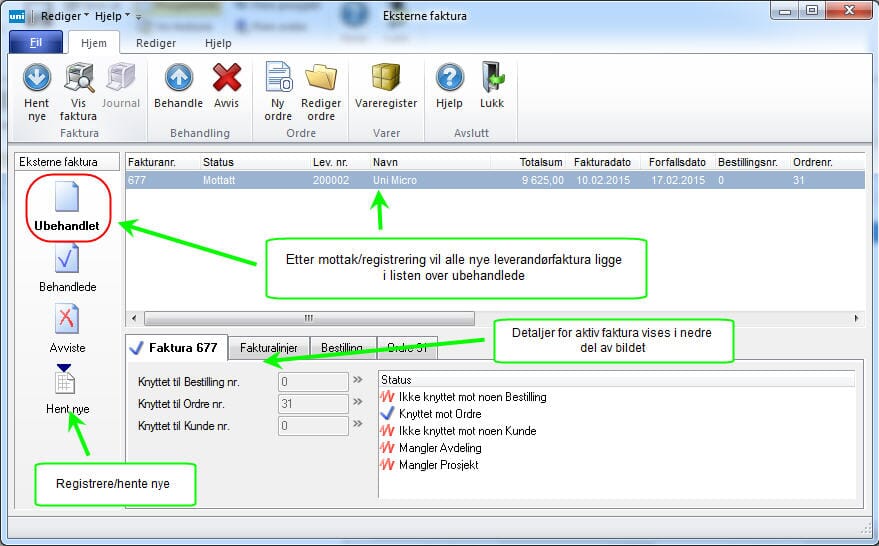Click the arrow beside Knyttet til Ordre nr.
The image size is (879, 546).
358,403
